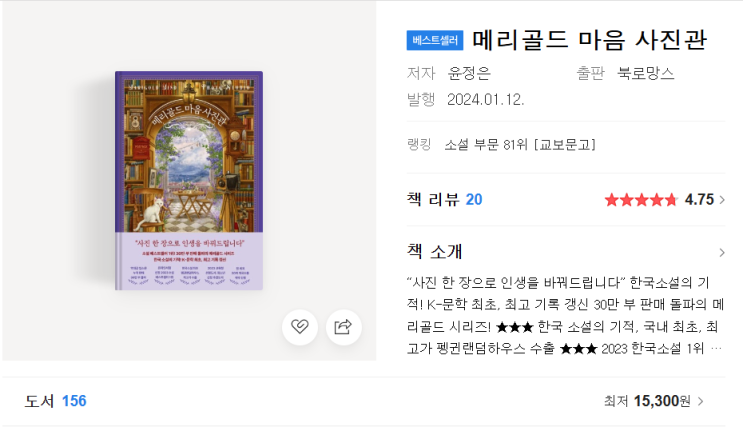The height and width of the screenshot is (427, 743).
Task: Click the share icon button
Action: click(x=344, y=327)
